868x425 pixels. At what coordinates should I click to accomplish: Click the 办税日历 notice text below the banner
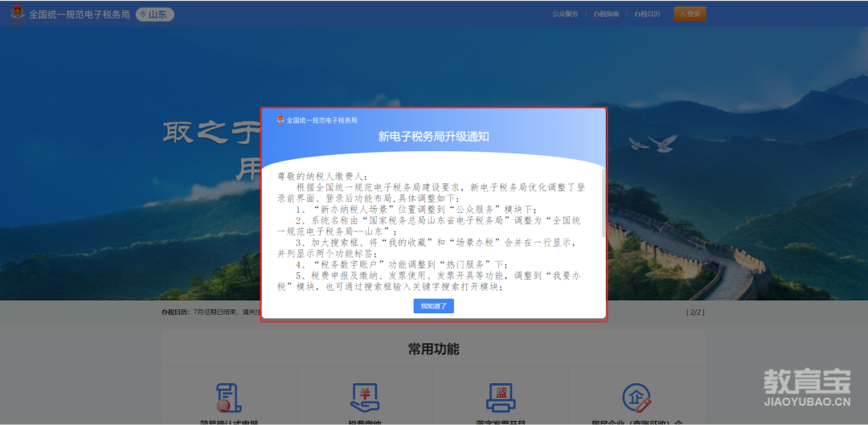click(x=211, y=312)
